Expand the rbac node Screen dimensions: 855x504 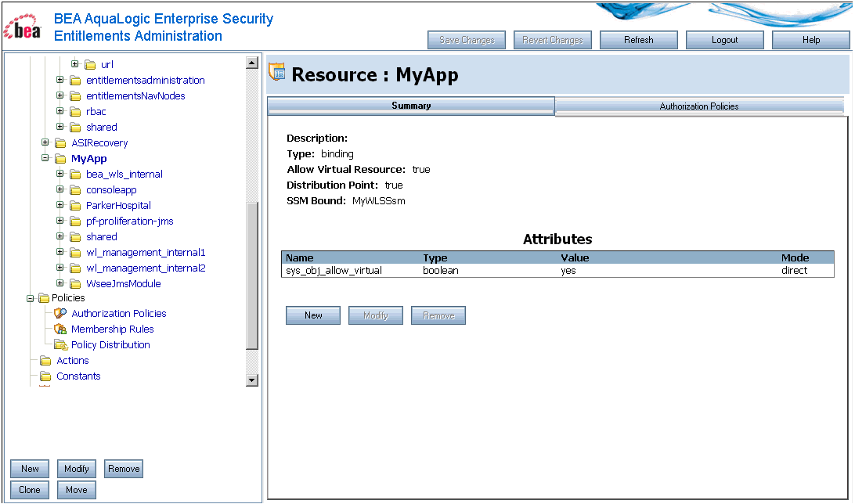click(x=60, y=111)
